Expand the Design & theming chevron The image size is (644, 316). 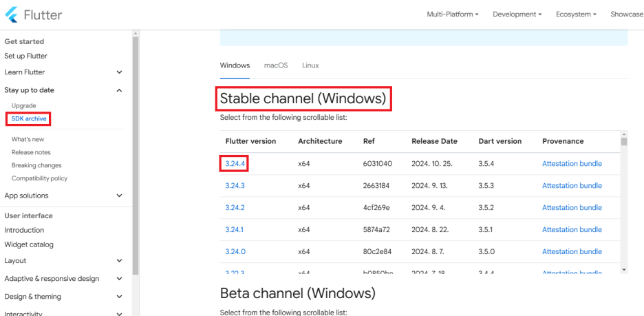(x=119, y=296)
